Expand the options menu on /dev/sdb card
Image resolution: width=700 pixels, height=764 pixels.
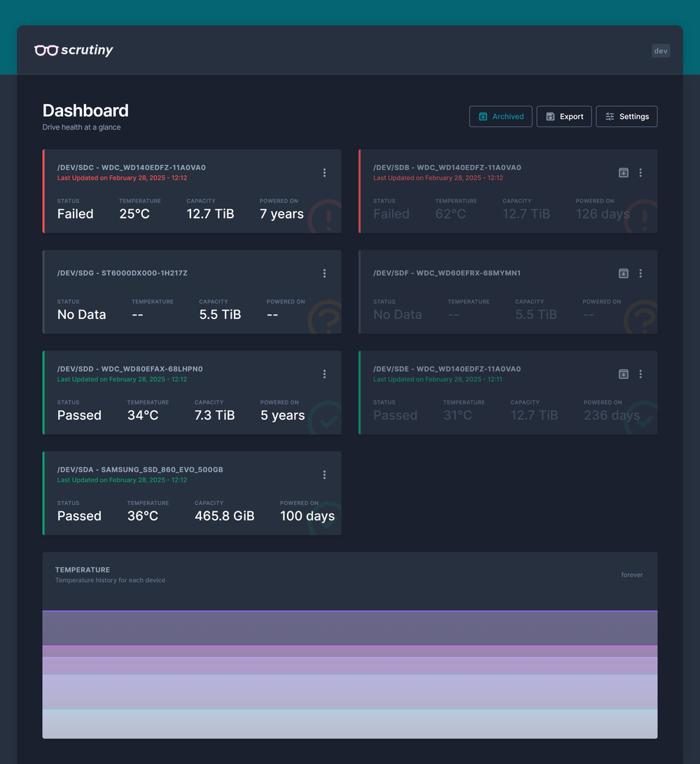click(x=640, y=173)
